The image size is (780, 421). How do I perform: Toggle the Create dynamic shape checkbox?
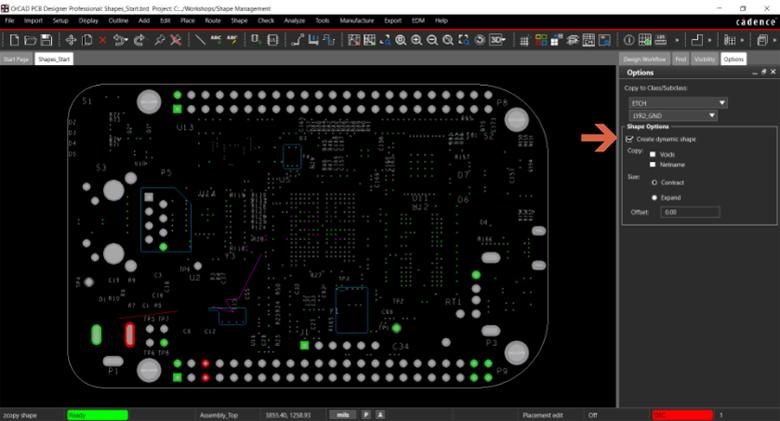(x=630, y=139)
